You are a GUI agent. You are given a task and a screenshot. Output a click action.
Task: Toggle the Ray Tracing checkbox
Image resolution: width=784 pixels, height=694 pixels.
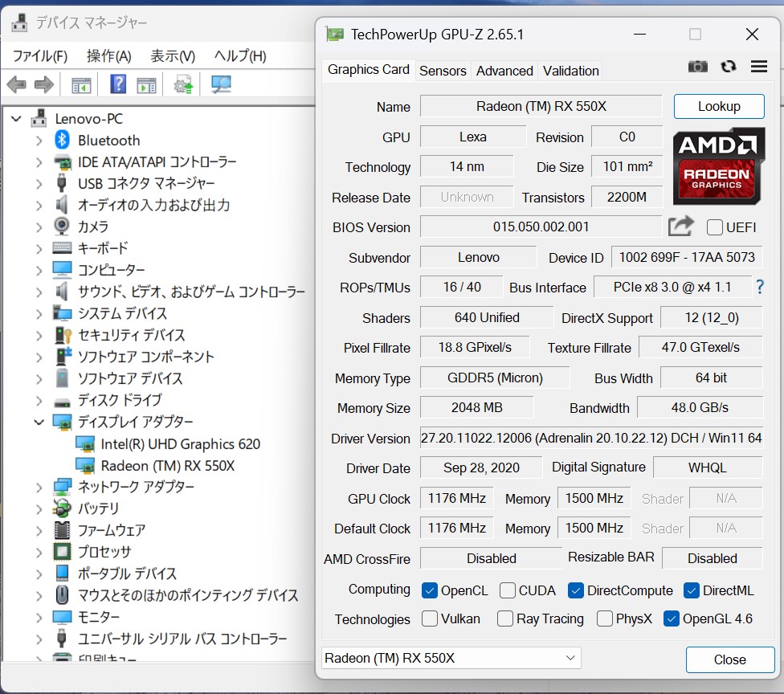(x=505, y=618)
